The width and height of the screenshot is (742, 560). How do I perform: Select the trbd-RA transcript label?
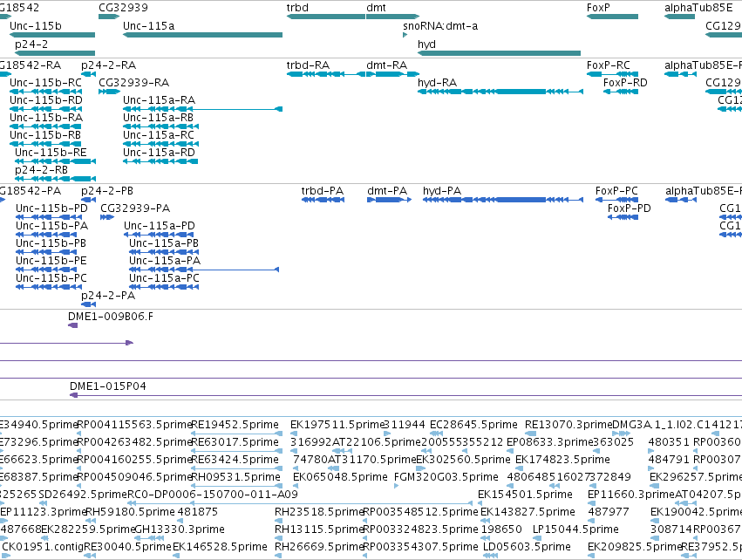308,65
